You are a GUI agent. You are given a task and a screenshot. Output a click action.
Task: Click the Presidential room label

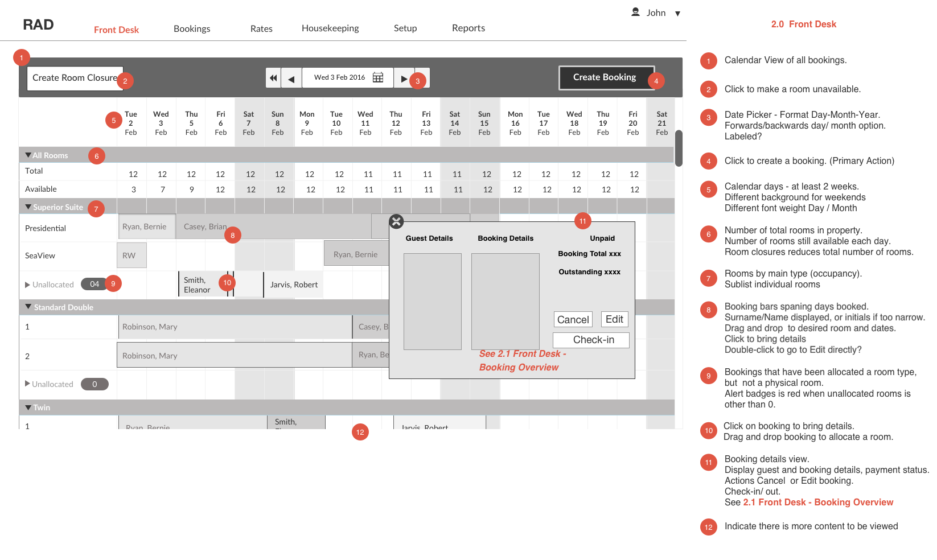46,228
